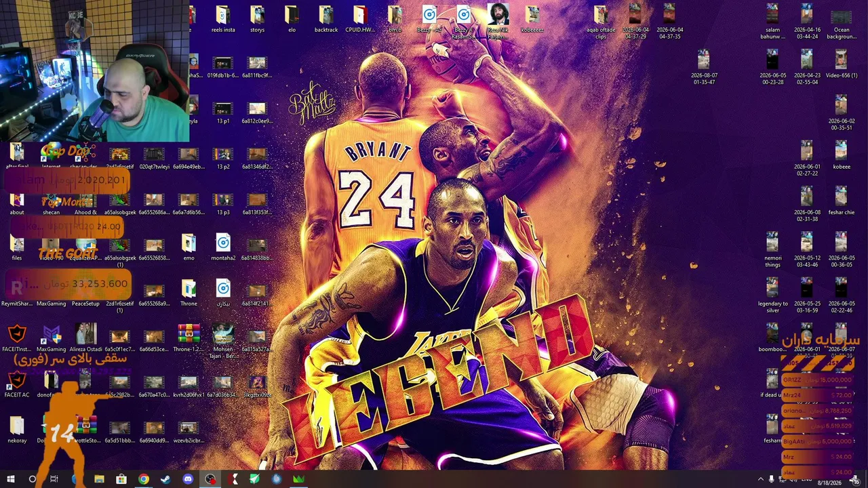Screen dimensions: 868x488
Task: Select the 'Mohsen Tajari' media file
Action: [x=223, y=342]
